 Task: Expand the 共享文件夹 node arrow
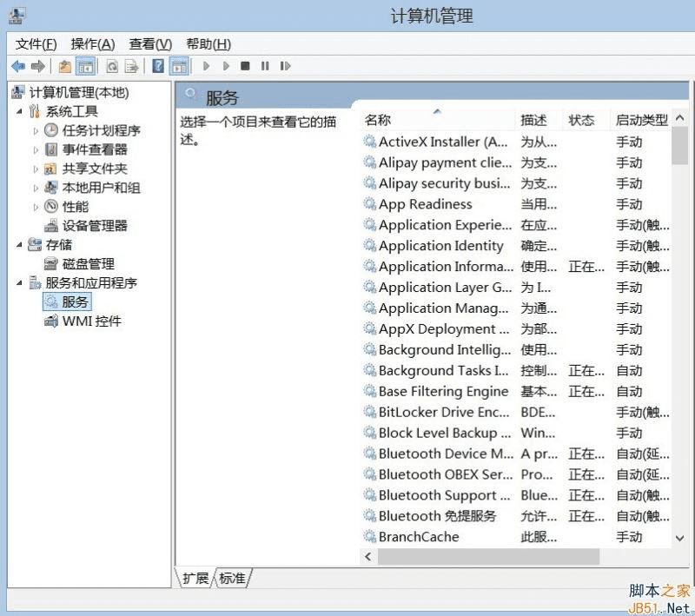coord(36,169)
